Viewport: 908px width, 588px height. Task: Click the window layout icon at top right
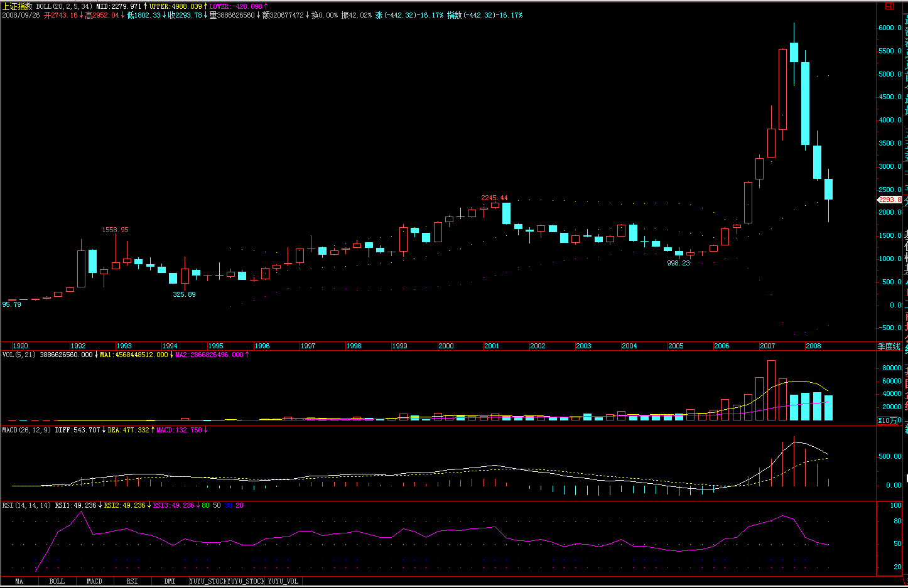pyautogui.click(x=889, y=6)
